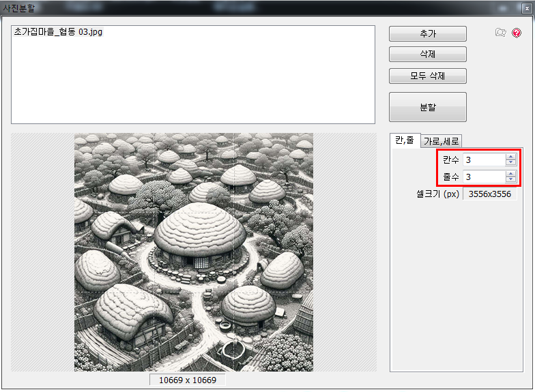This screenshot has width=535, height=392.
Task: Click the 3556x3556 cell size value
Action: pos(490,194)
